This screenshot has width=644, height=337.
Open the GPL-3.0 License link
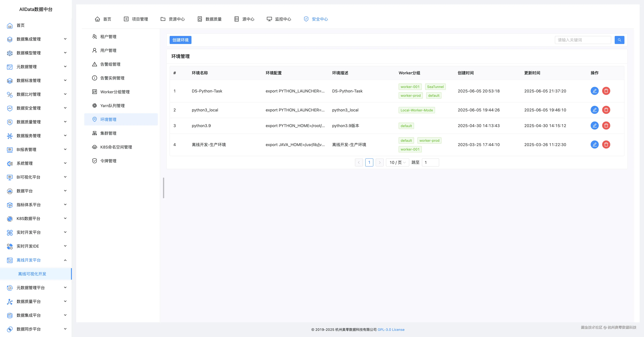pos(391,330)
